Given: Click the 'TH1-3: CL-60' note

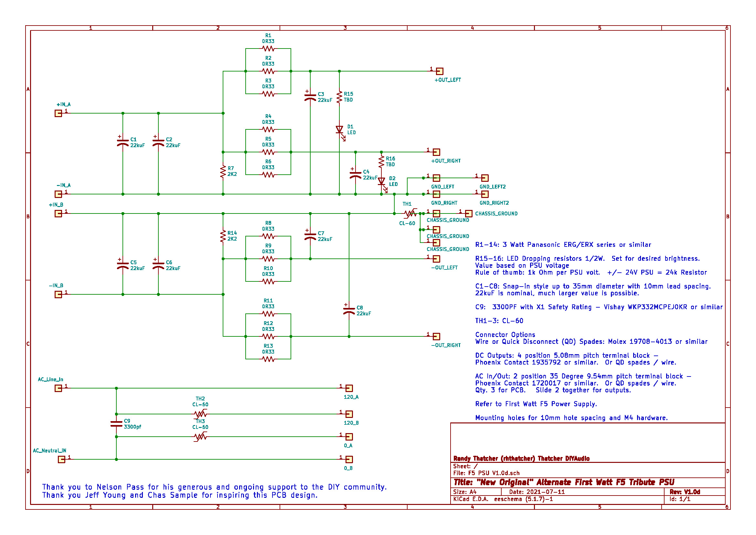Looking at the screenshot, I should (x=499, y=321).
